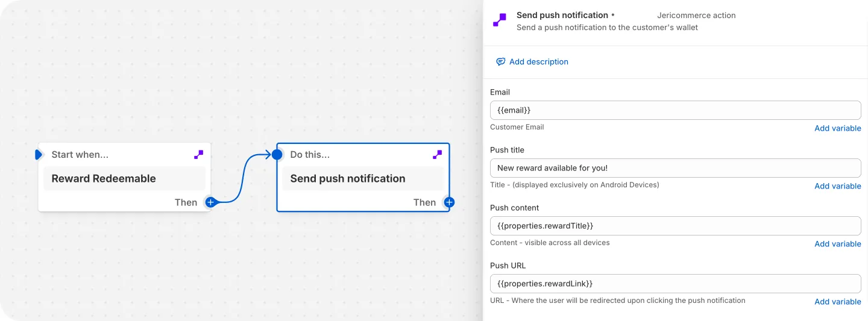Add variable to the Push URL field
Screen dimensions: 868x321
coord(837,302)
